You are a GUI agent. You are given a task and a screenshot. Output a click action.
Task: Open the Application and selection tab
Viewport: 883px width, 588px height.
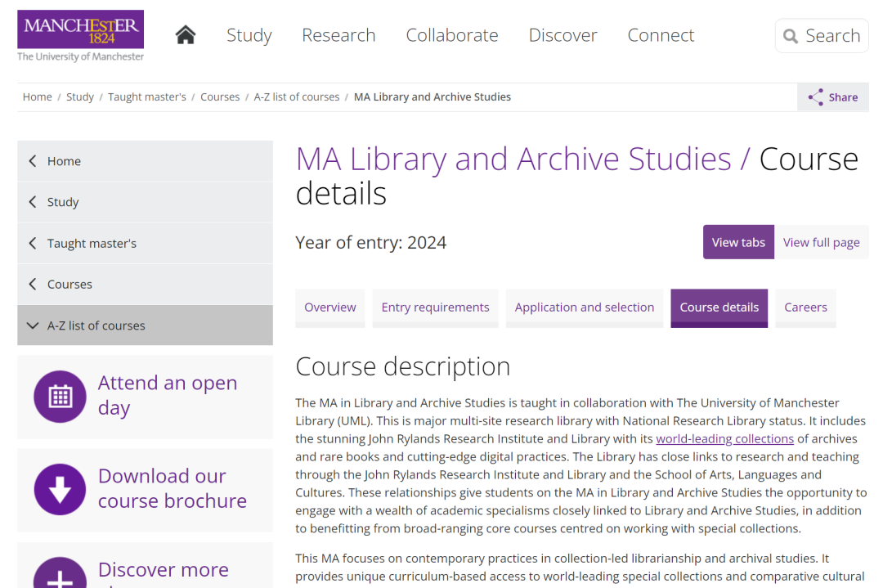point(585,307)
